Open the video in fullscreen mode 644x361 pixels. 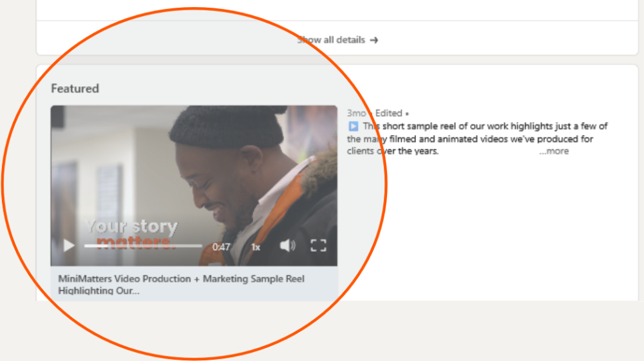click(x=318, y=246)
